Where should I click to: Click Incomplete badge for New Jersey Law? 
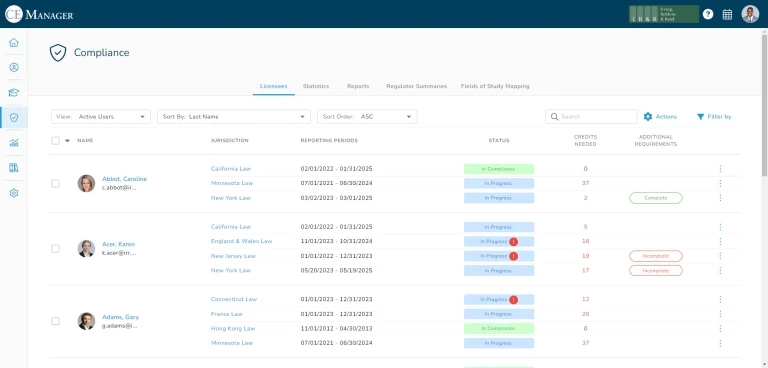656,256
